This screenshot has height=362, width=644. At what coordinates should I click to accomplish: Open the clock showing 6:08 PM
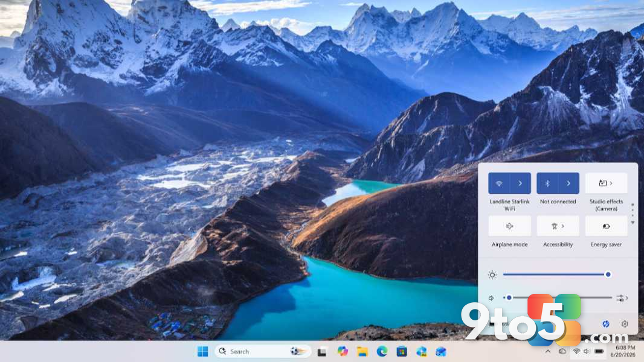click(x=623, y=351)
